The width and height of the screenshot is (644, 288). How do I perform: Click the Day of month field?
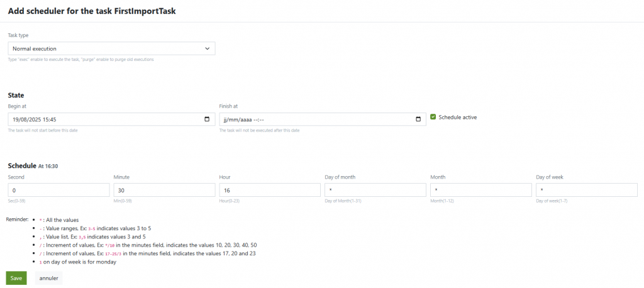[375, 190]
